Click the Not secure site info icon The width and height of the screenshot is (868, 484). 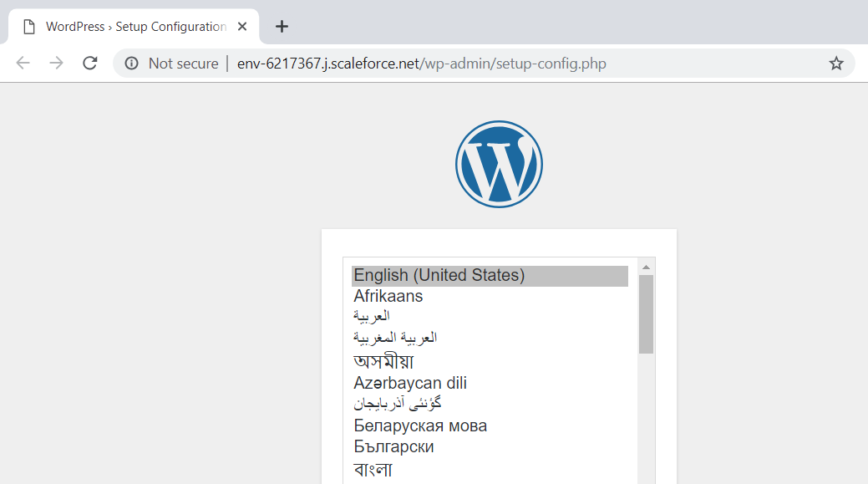tap(131, 64)
